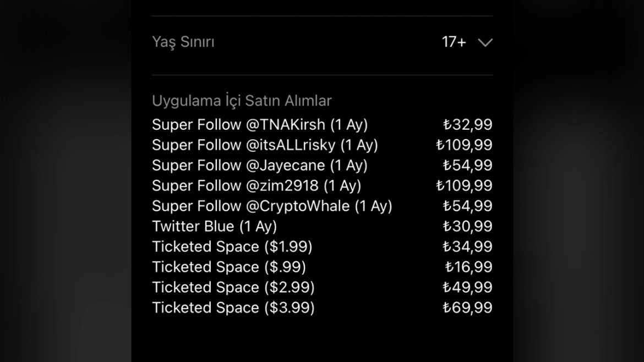644x362 pixels.
Task: Expand the Yaş Sınırı chevron arrow
Action: [x=485, y=42]
